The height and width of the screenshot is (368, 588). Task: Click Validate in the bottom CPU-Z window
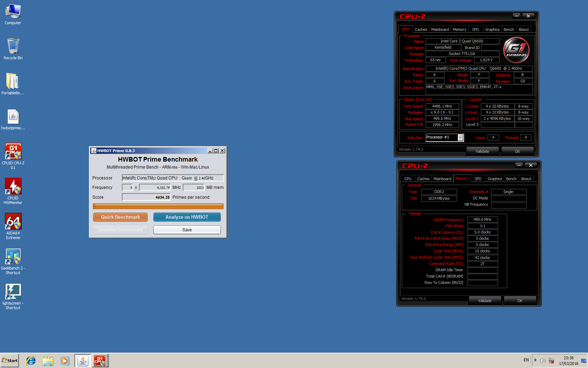485,301
